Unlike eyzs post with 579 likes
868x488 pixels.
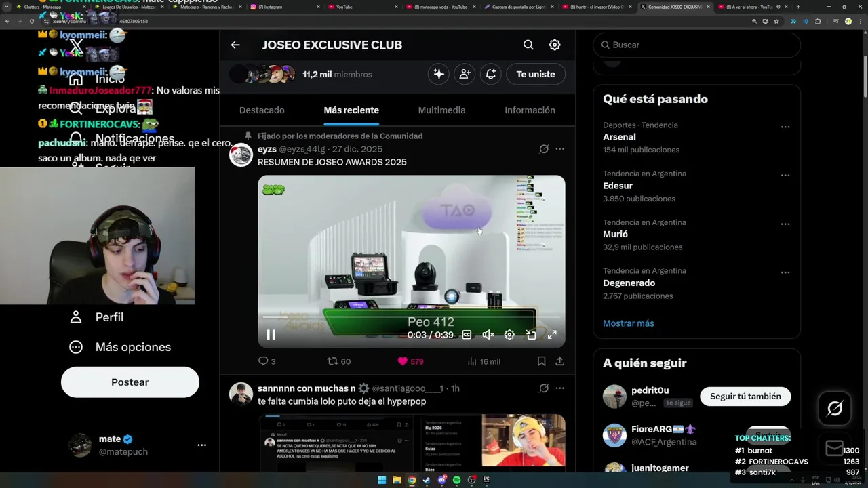tap(410, 361)
